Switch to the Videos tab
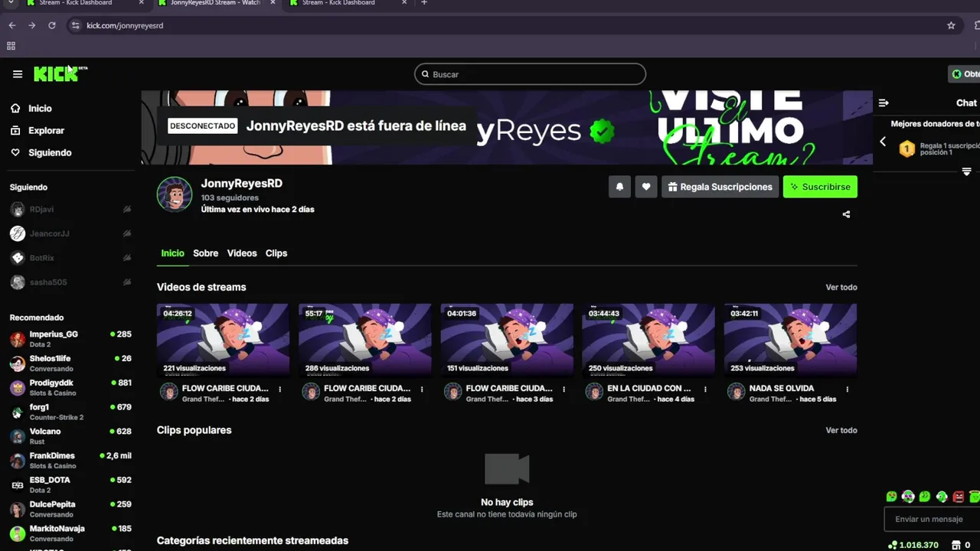 (242, 253)
